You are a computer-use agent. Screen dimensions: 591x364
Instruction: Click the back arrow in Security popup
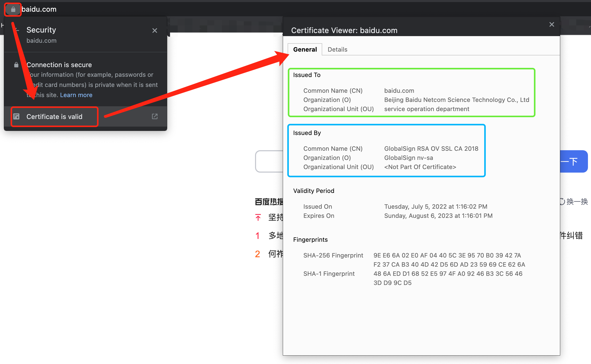coord(17,30)
